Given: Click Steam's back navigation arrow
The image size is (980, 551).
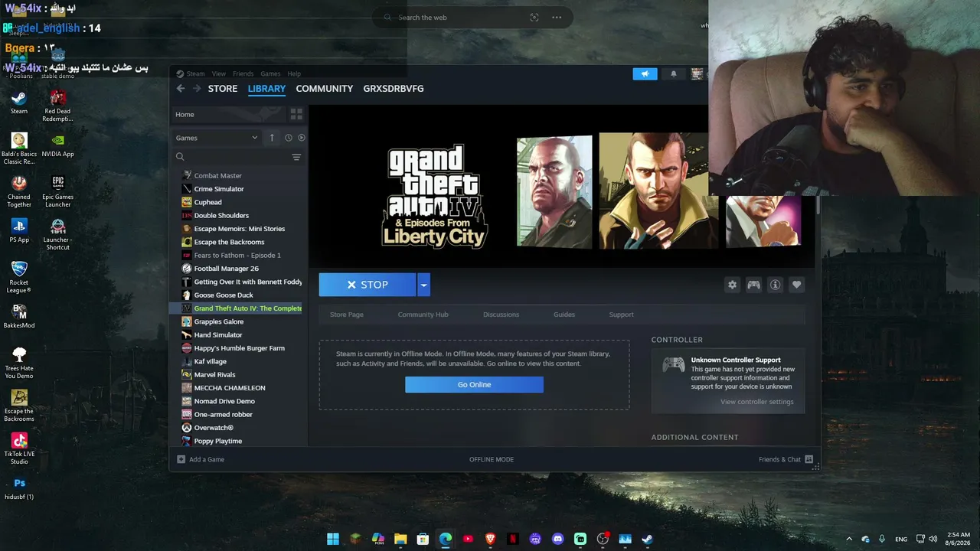Looking at the screenshot, I should point(181,89).
